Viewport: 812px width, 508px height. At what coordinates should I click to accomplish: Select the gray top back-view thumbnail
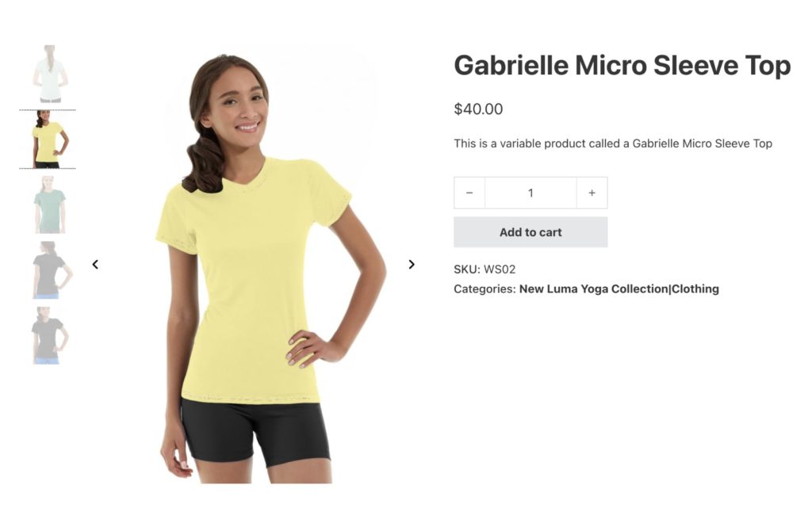pyautogui.click(x=50, y=270)
